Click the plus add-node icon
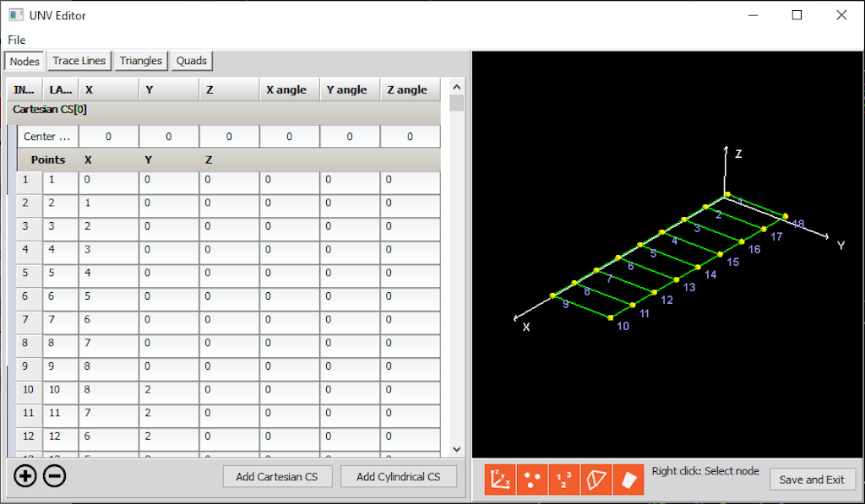This screenshot has height=504, width=865. click(25, 476)
